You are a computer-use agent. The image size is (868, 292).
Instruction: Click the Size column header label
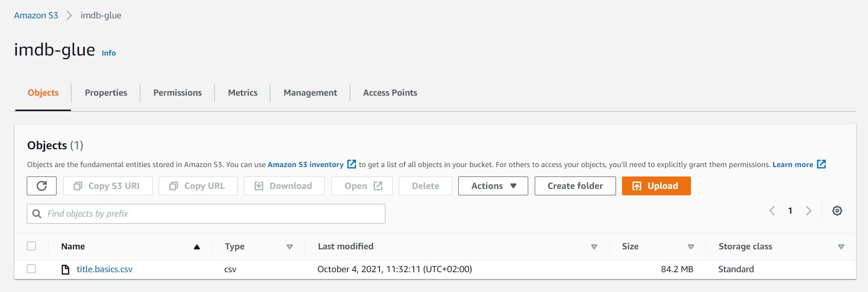[630, 246]
